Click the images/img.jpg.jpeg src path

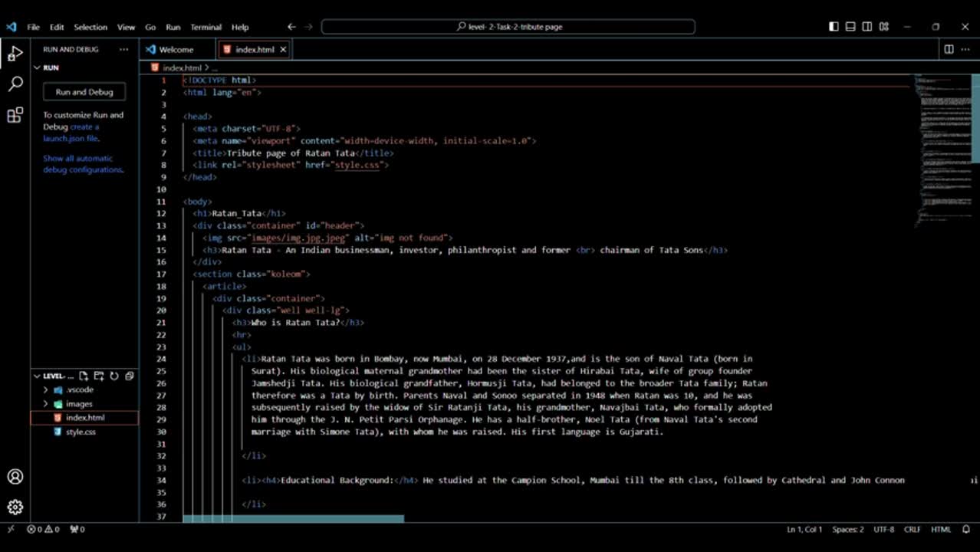pyautogui.click(x=298, y=238)
